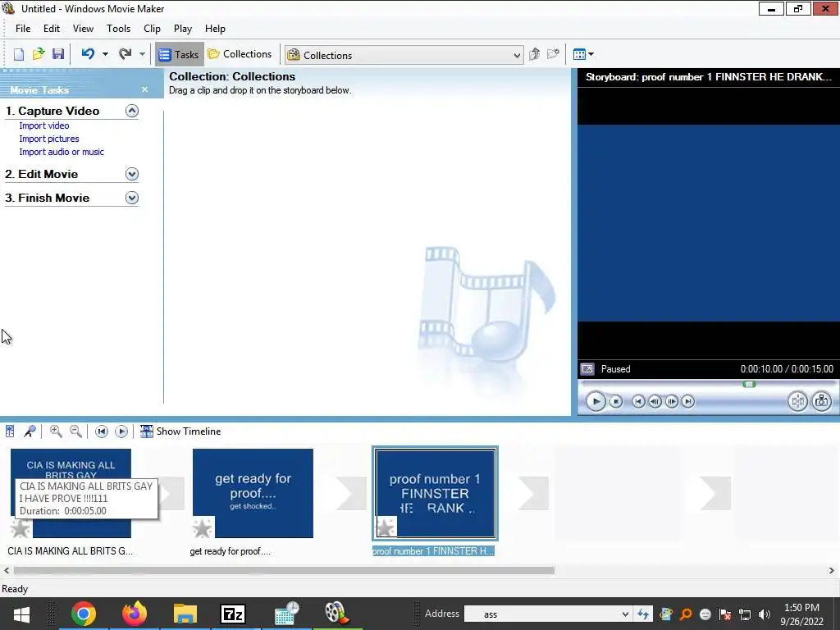Viewport: 840px width, 630px height.
Task: Toggle full screen preview icon
Action: pyautogui.click(x=587, y=369)
